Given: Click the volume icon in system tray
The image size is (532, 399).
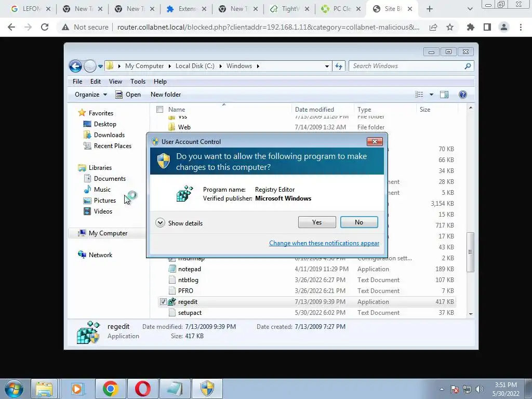Looking at the screenshot, I should [480, 389].
